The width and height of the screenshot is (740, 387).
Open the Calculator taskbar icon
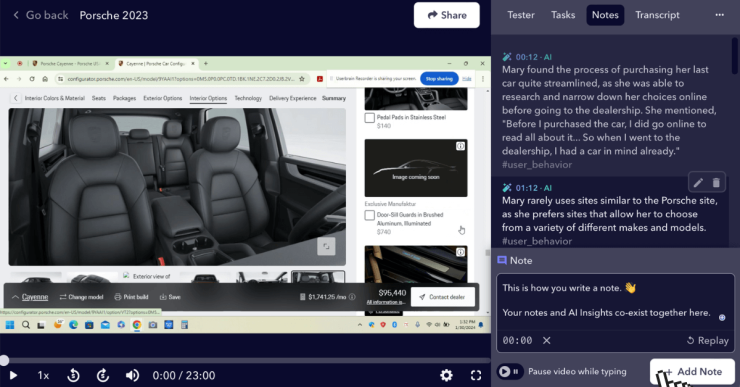[x=185, y=325]
